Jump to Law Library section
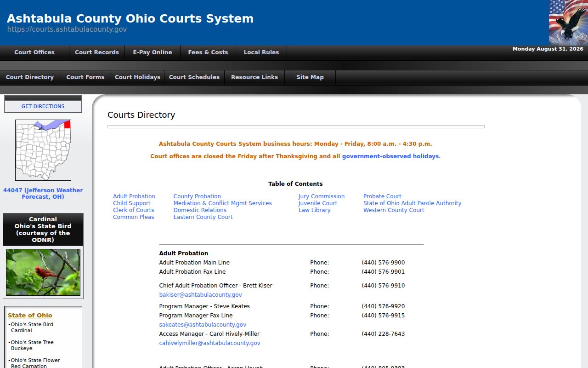Image resolution: width=588 pixels, height=368 pixels. [x=315, y=210]
